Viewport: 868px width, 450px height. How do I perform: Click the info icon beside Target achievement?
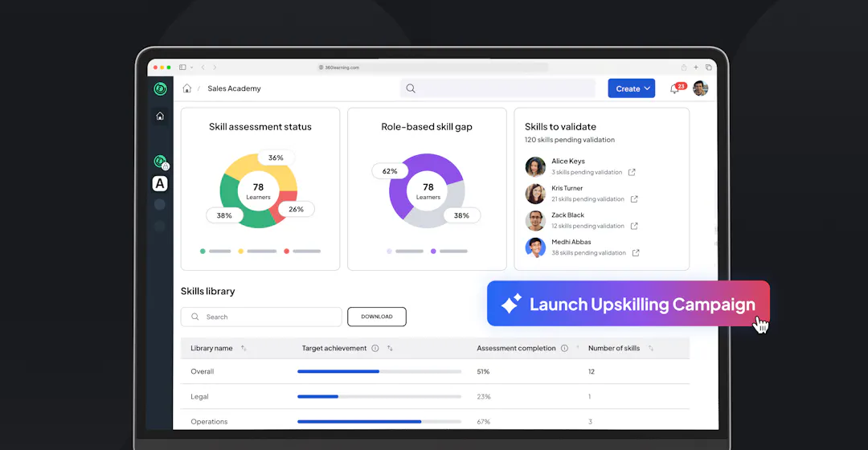[x=375, y=348]
